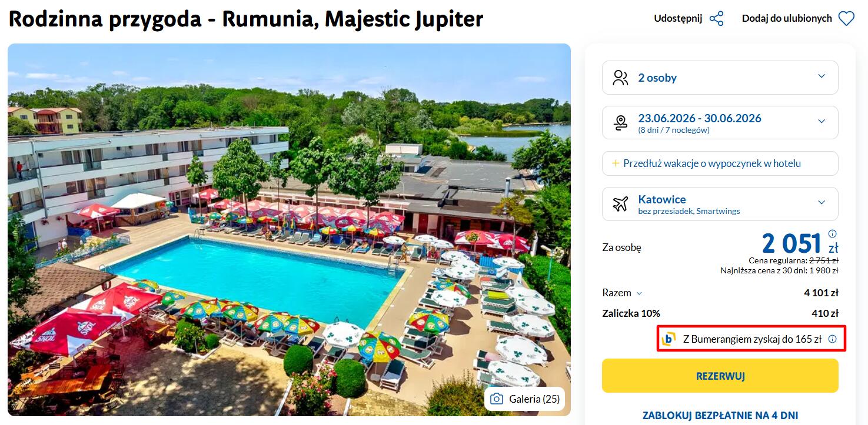Click the main hotel pool photo
Image resolution: width=868 pixels, height=425 pixels.
tap(289, 230)
